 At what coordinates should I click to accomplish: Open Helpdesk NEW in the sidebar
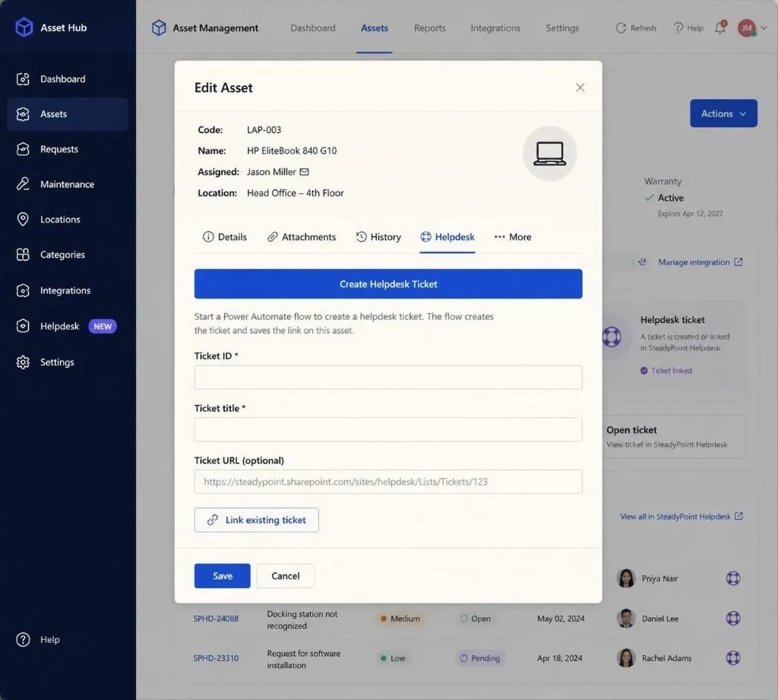(x=68, y=326)
